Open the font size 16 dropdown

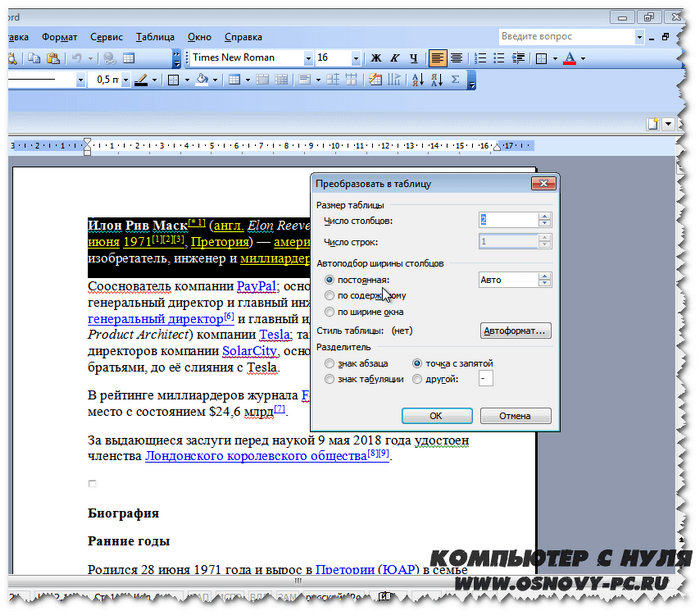click(x=356, y=58)
